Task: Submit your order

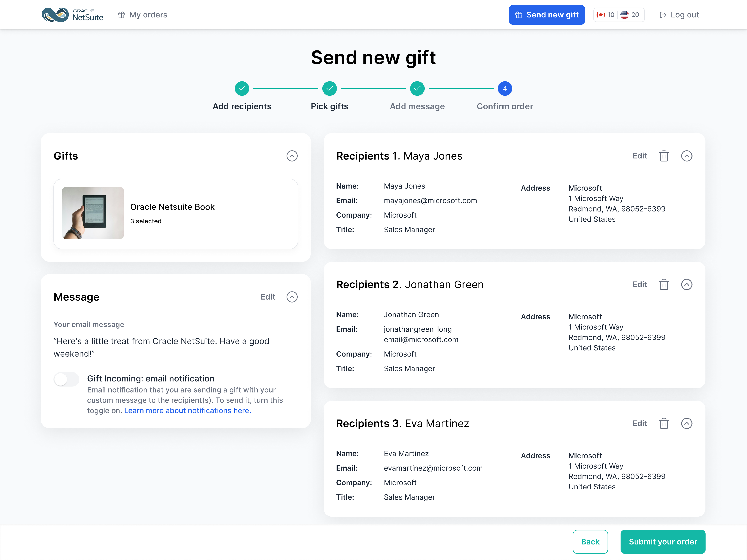Action: point(663,542)
